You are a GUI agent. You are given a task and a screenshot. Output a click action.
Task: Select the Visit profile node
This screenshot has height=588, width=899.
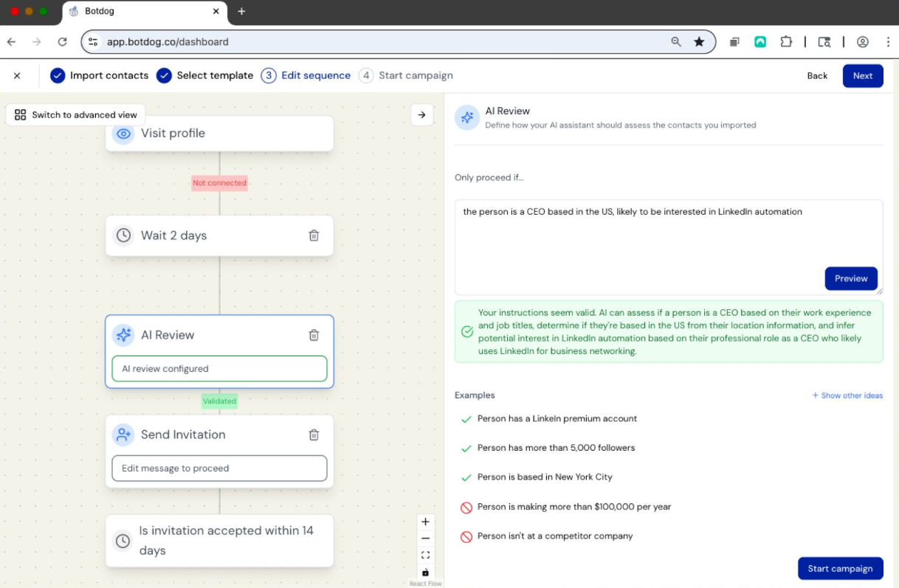click(x=219, y=134)
